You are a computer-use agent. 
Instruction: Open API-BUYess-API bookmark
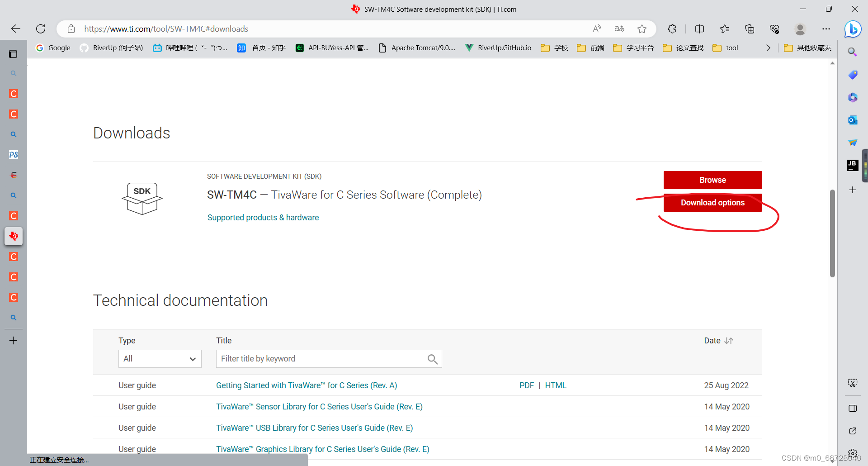pos(332,48)
